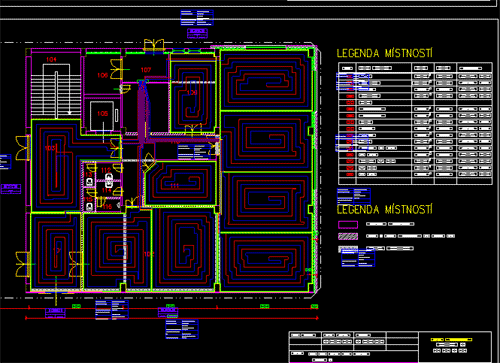The width and height of the screenshot is (500, 363).
Task: Click room label 111
Action: pyautogui.click(x=175, y=186)
